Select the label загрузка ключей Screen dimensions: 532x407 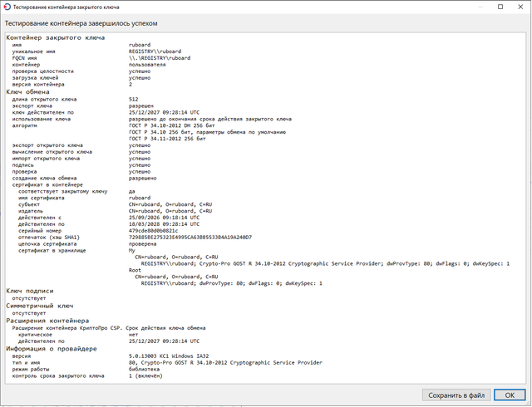(35, 78)
